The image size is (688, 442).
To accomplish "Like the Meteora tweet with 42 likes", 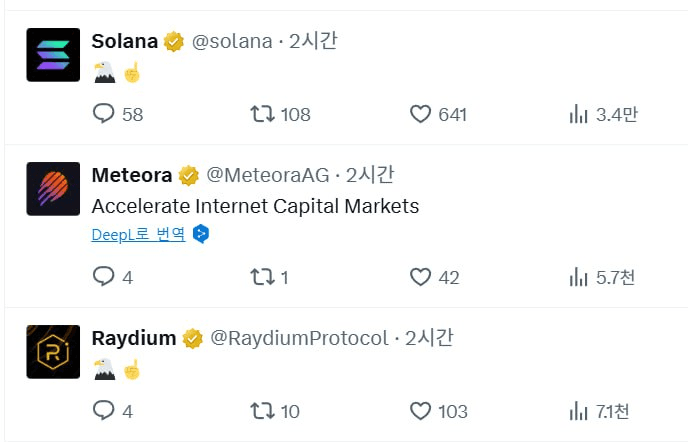I will [420, 277].
